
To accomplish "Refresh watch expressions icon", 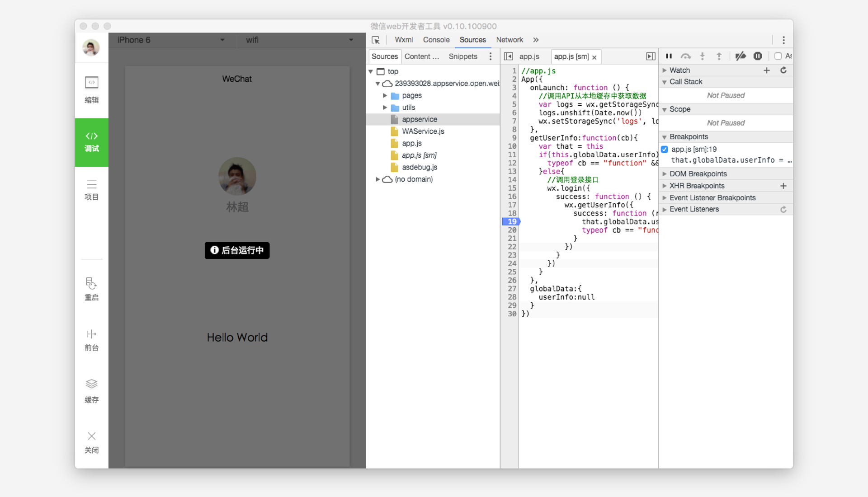I will point(783,70).
